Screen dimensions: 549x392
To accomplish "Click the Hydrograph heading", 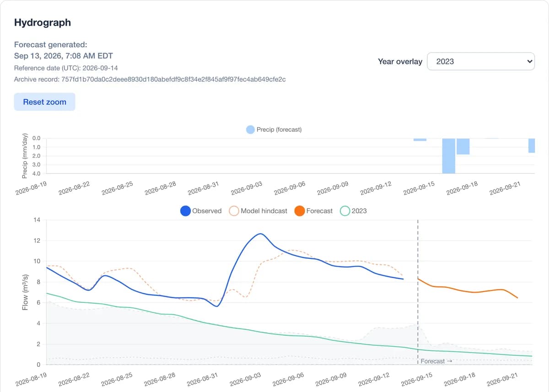I will pos(43,22).
